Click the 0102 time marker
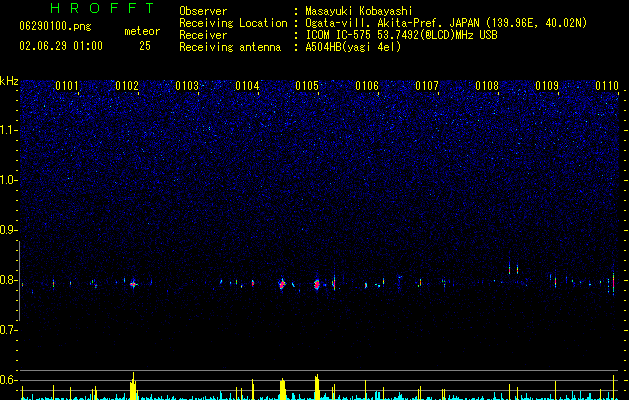629x400 pixels. coord(127,86)
